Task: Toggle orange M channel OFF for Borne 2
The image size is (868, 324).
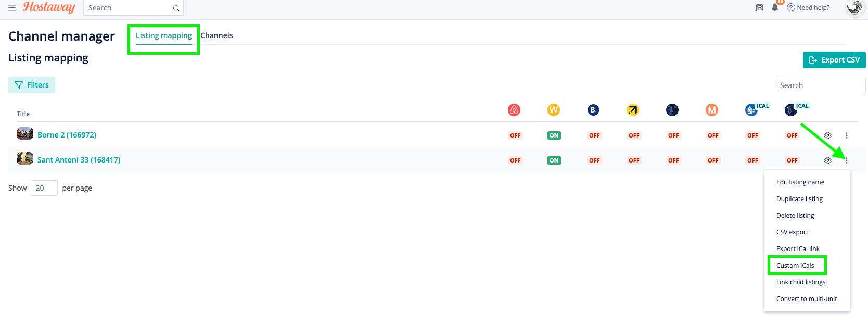Action: [x=713, y=135]
